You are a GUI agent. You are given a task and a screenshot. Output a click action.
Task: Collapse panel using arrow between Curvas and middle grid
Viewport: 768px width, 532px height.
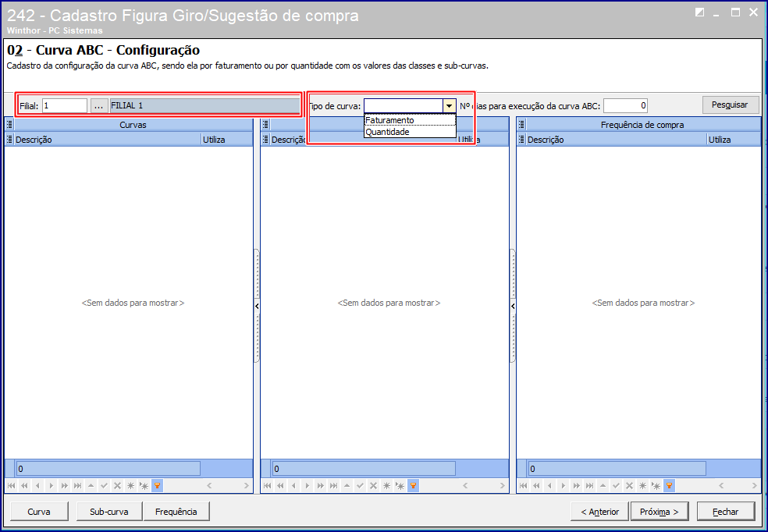point(257,307)
